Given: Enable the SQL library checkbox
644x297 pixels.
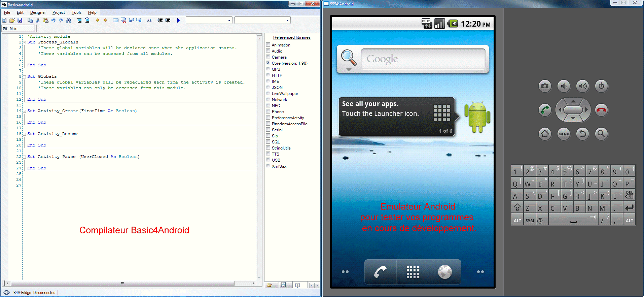Looking at the screenshot, I should [x=268, y=142].
